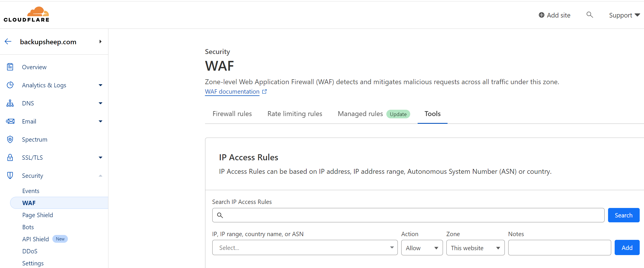The height and width of the screenshot is (268, 644).
Task: Click the external link icon after WAF documentation
Action: (x=264, y=92)
